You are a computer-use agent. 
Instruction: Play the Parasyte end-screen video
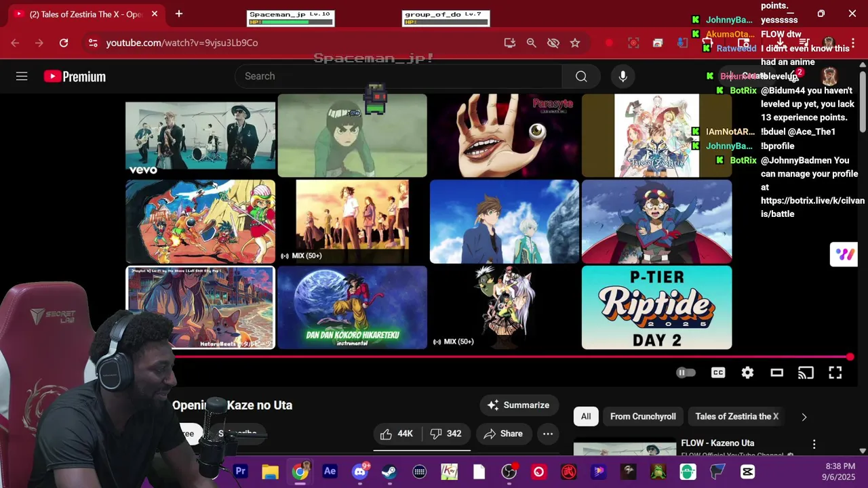pyautogui.click(x=505, y=136)
